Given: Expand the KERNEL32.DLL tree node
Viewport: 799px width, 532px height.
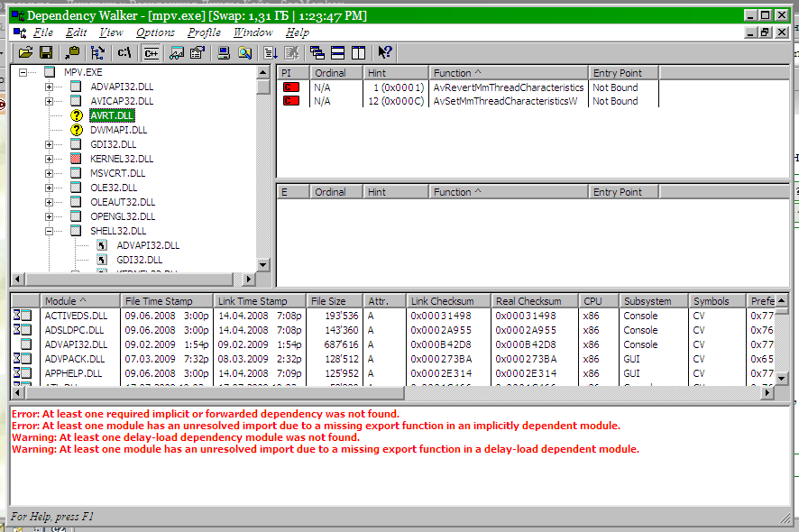Looking at the screenshot, I should (x=50, y=159).
